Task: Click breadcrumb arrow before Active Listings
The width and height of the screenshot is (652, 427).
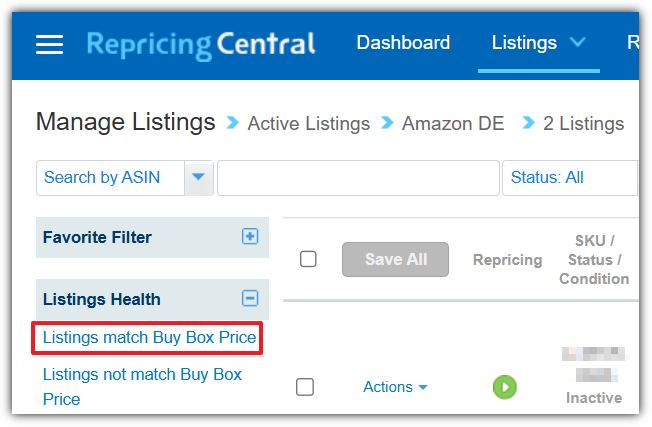Action: [x=233, y=123]
